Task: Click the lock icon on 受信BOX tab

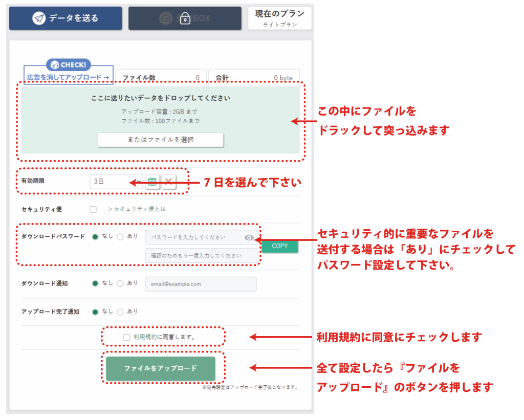Action: pyautogui.click(x=185, y=19)
